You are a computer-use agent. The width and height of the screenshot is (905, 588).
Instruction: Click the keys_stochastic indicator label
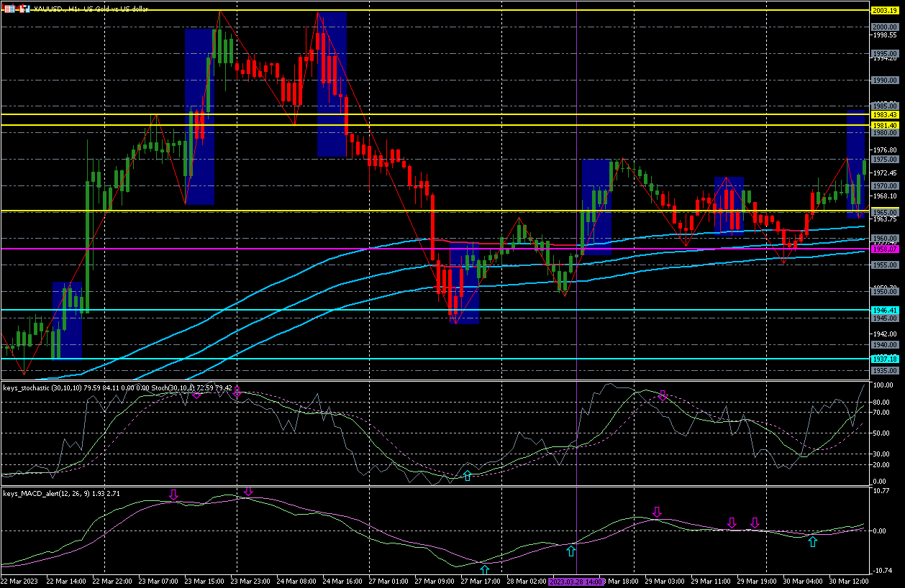click(x=42, y=388)
